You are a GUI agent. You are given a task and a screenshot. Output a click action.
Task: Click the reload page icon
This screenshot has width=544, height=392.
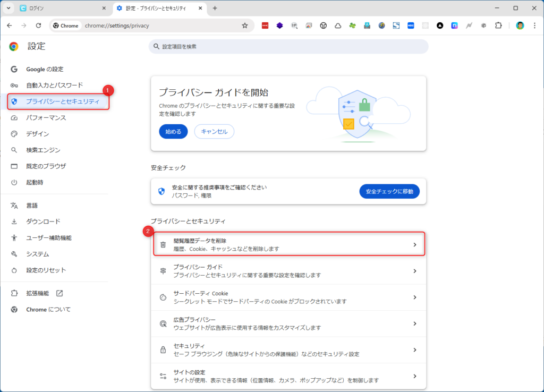point(38,25)
